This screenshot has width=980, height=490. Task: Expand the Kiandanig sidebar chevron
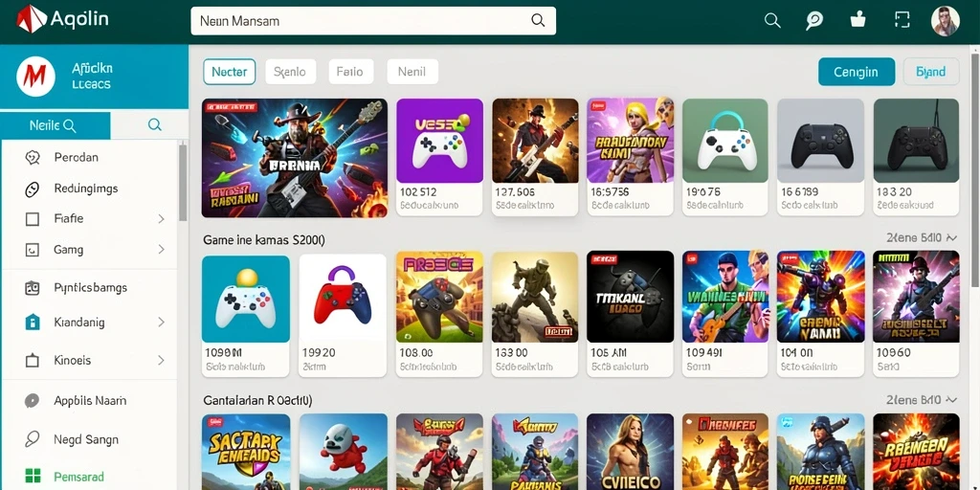(x=161, y=323)
